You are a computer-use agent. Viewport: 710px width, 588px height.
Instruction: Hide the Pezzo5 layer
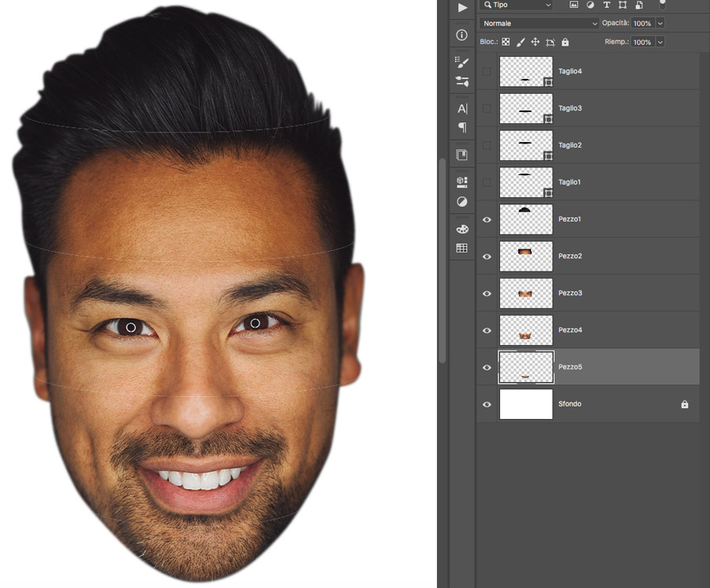coord(487,367)
